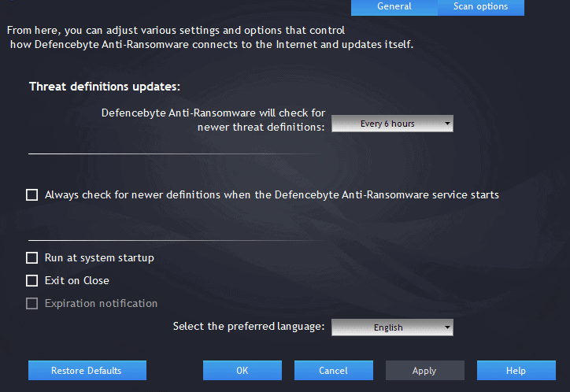This screenshot has width=570, height=392.
Task: Click the Restore Defaults button
Action: (x=87, y=370)
